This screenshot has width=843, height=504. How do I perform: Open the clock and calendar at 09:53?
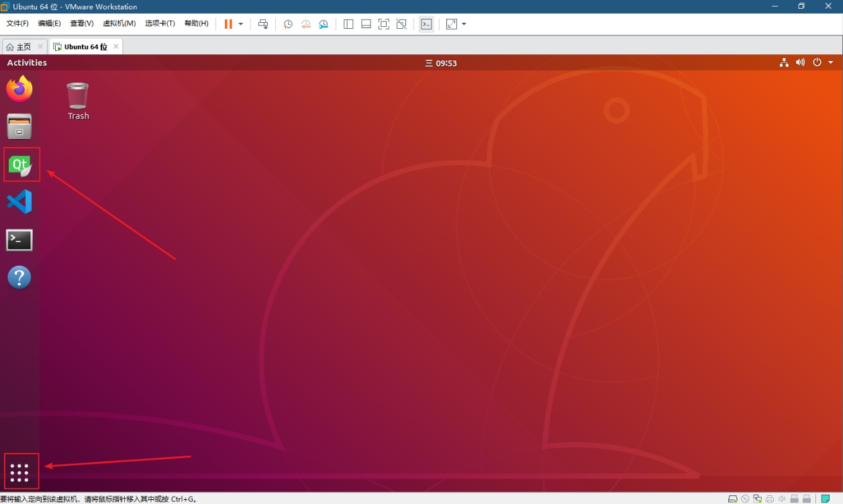[x=441, y=63]
